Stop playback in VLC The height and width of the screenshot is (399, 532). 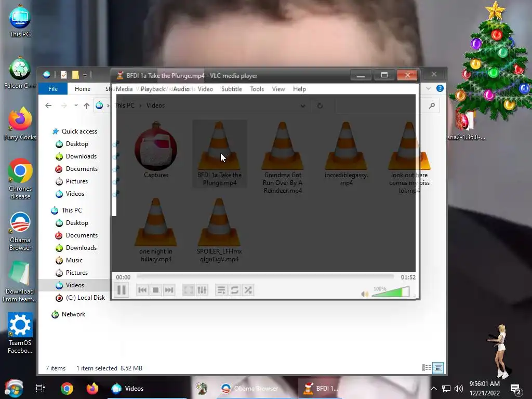[x=156, y=290]
